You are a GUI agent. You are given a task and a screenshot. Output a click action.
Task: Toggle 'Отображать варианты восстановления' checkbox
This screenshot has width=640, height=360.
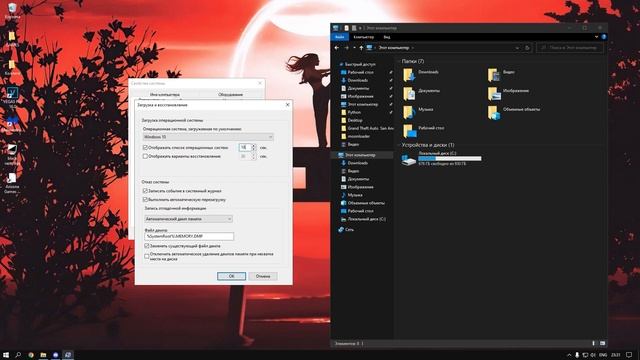pos(145,156)
